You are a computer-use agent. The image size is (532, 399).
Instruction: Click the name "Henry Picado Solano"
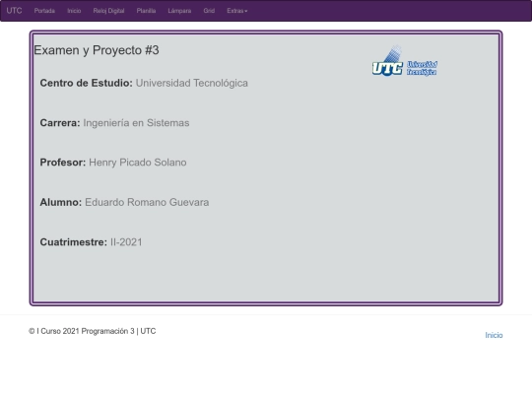pyautogui.click(x=137, y=163)
